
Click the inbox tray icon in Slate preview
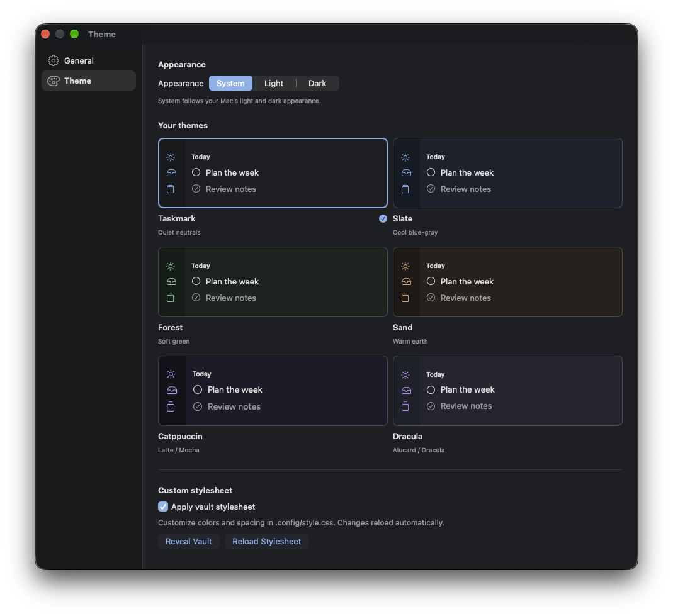(406, 173)
